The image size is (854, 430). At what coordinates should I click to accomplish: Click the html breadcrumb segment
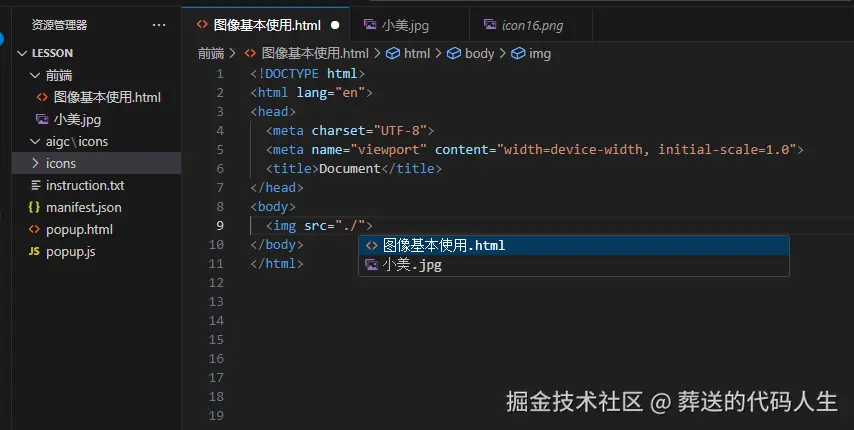pos(416,53)
